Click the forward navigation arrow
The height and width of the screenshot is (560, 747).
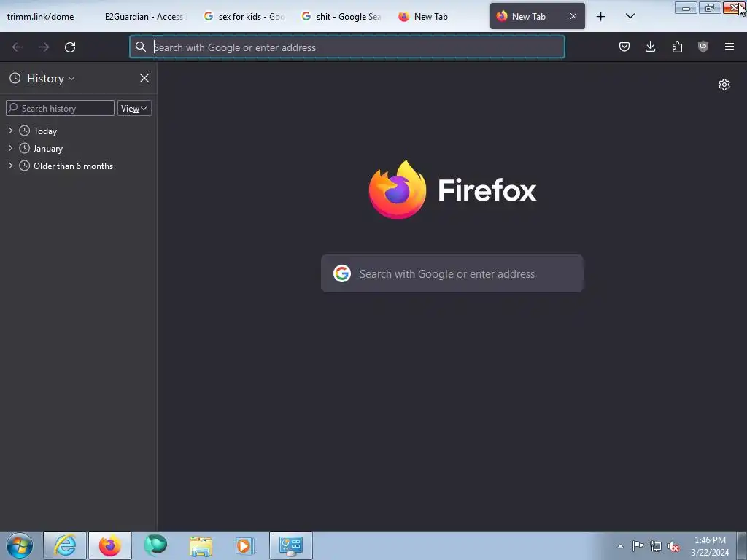point(44,47)
